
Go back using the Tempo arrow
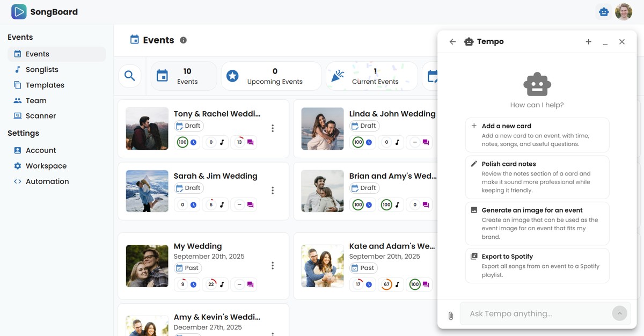[x=452, y=41]
